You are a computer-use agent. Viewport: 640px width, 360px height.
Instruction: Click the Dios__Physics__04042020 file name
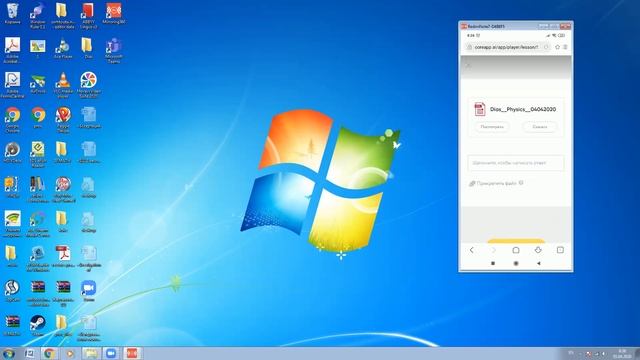tap(523, 109)
